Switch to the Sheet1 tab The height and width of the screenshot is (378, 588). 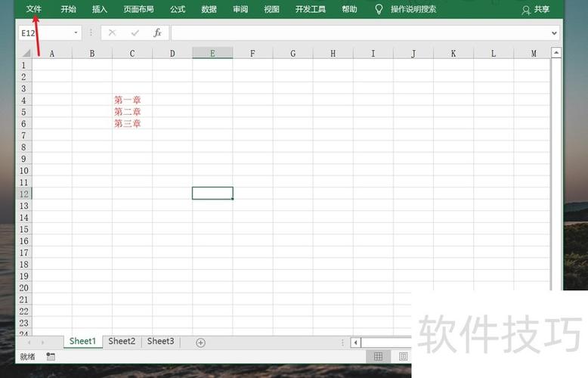click(83, 341)
